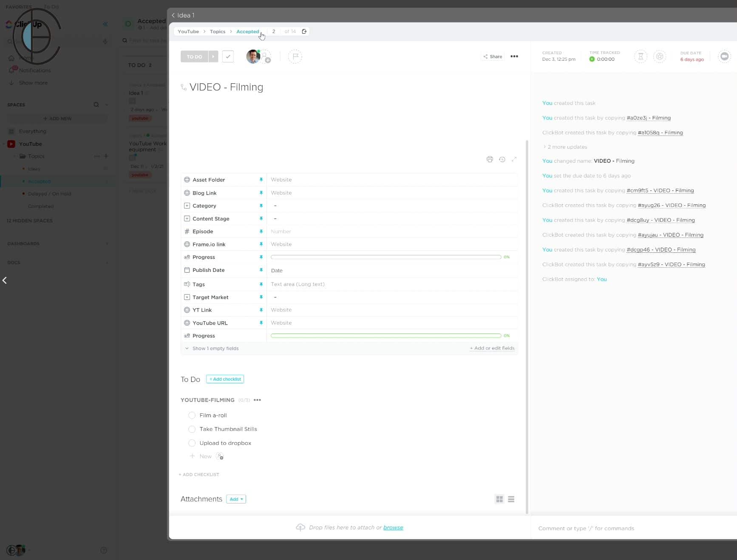This screenshot has height=560, width=737.
Task: Check off the Film a-roll item
Action: click(192, 415)
